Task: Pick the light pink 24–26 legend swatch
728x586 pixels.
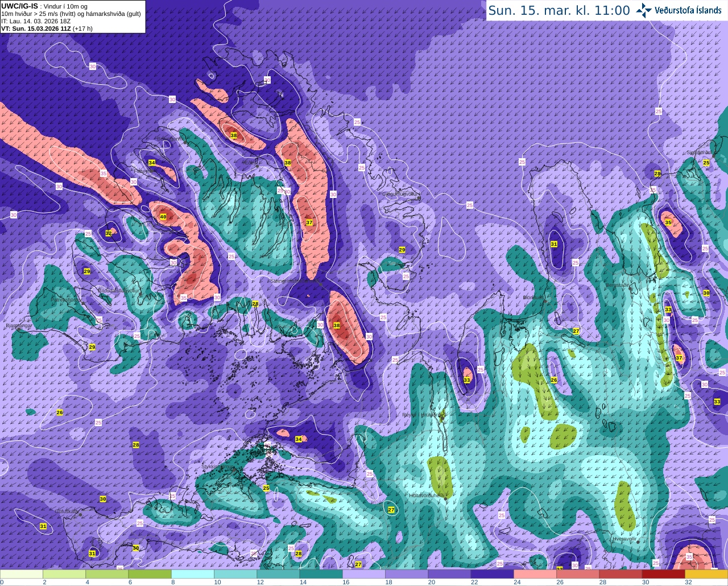Action: pyautogui.click(x=535, y=574)
